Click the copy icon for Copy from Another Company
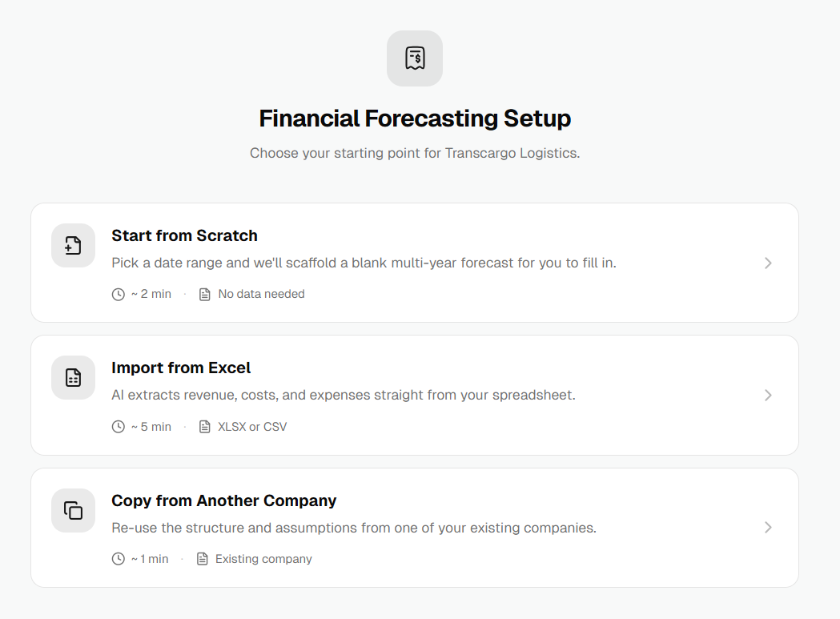This screenshot has width=840, height=619. tap(74, 510)
